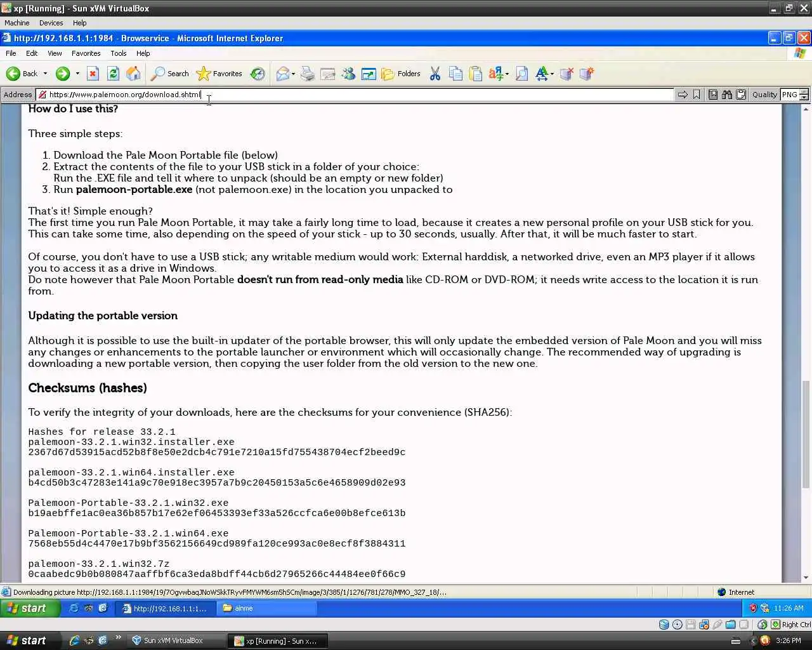
Task: Switch to the ainme folder taskbar button
Action: 266,608
